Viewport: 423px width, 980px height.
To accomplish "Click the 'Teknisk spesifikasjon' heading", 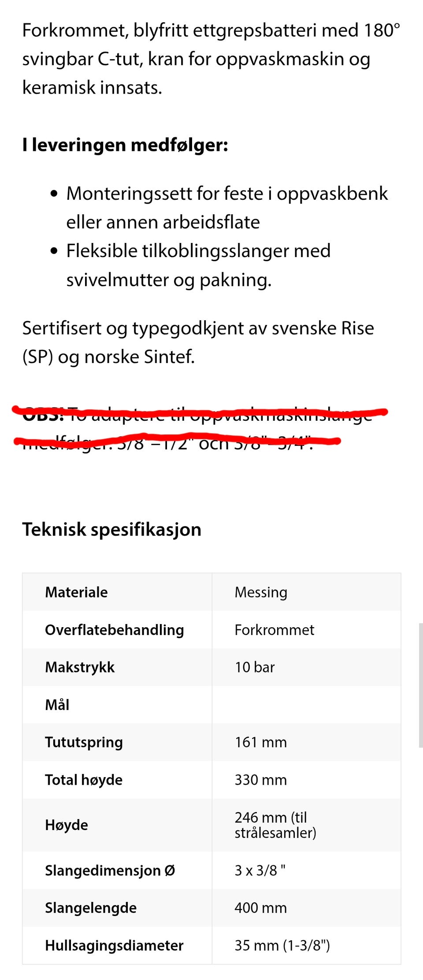I will (x=112, y=529).
